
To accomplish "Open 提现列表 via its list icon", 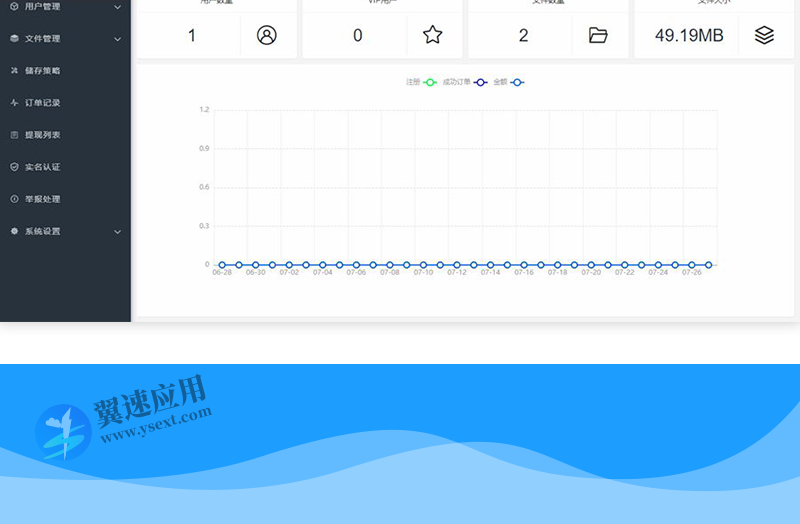I will coord(14,135).
